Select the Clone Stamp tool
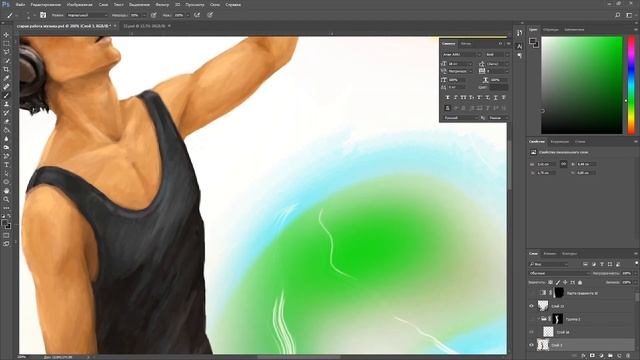The height and width of the screenshot is (360, 640). tap(6, 104)
